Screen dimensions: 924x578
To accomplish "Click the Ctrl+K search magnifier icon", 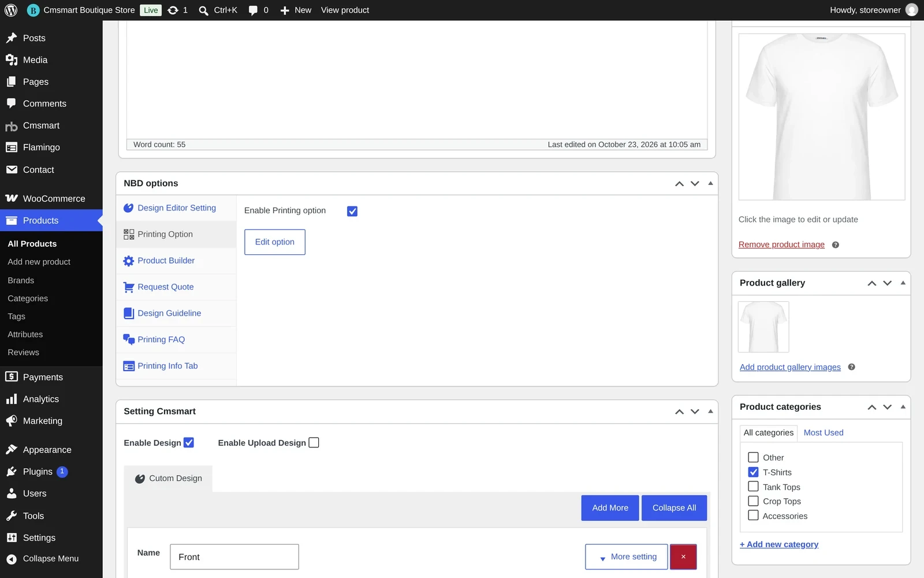I will coord(203,10).
